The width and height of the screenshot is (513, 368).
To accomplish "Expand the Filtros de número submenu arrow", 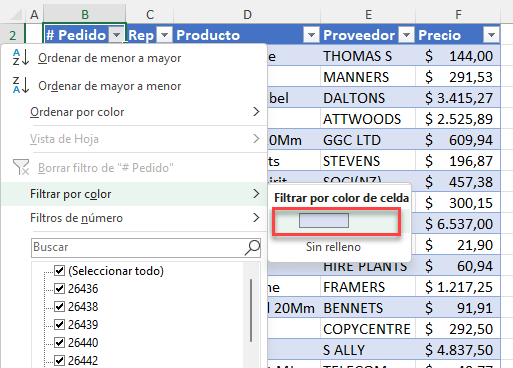I will pyautogui.click(x=256, y=218).
